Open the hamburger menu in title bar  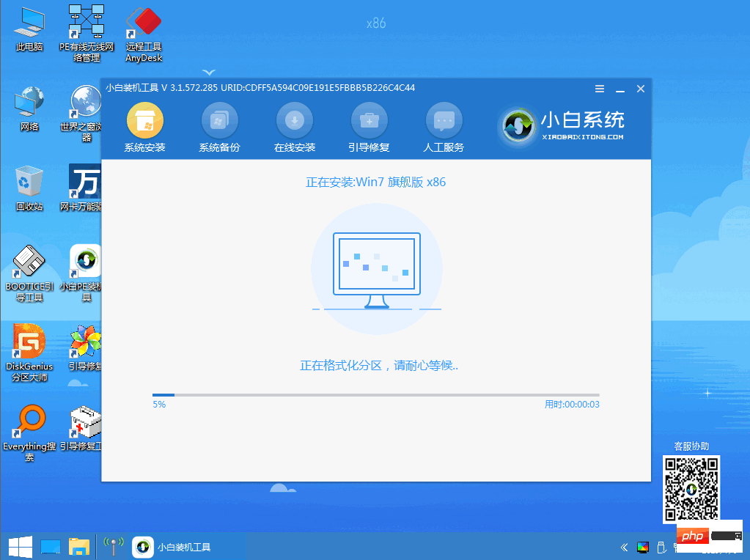coord(599,89)
